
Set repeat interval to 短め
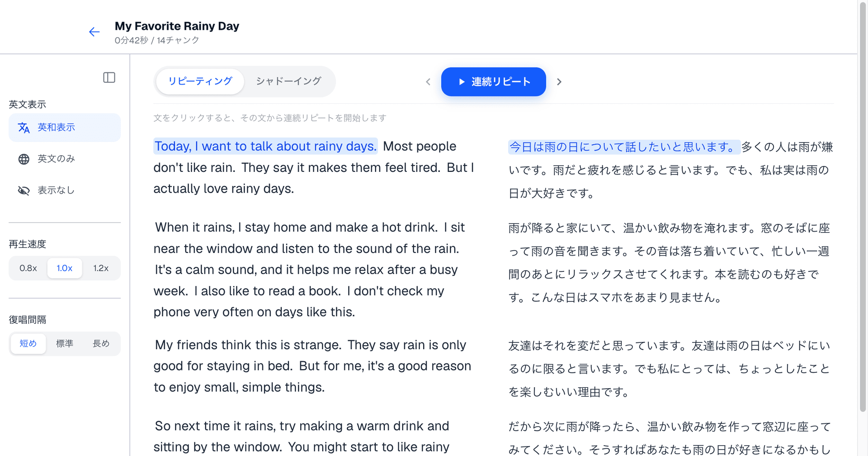[28, 344]
